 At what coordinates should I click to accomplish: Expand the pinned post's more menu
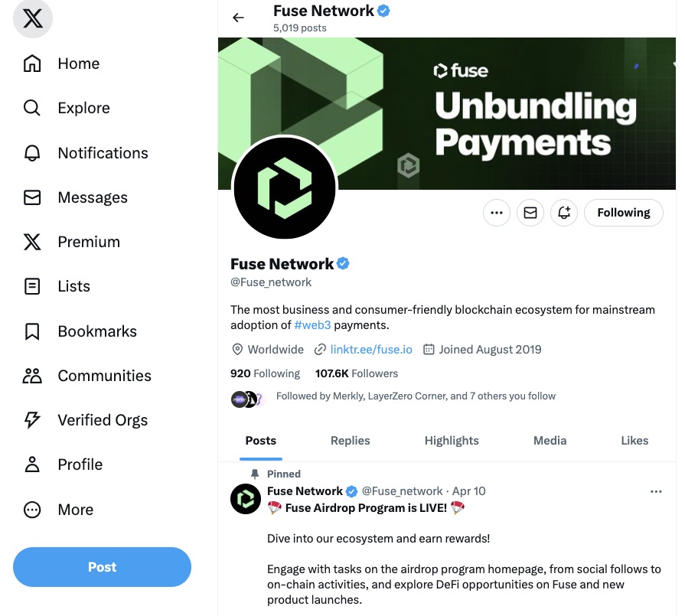pos(656,491)
